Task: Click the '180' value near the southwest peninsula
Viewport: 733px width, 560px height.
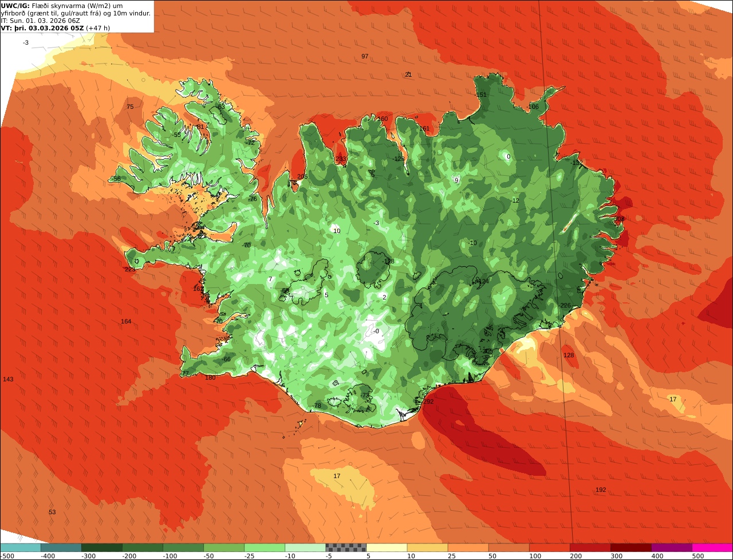Action: click(x=210, y=378)
